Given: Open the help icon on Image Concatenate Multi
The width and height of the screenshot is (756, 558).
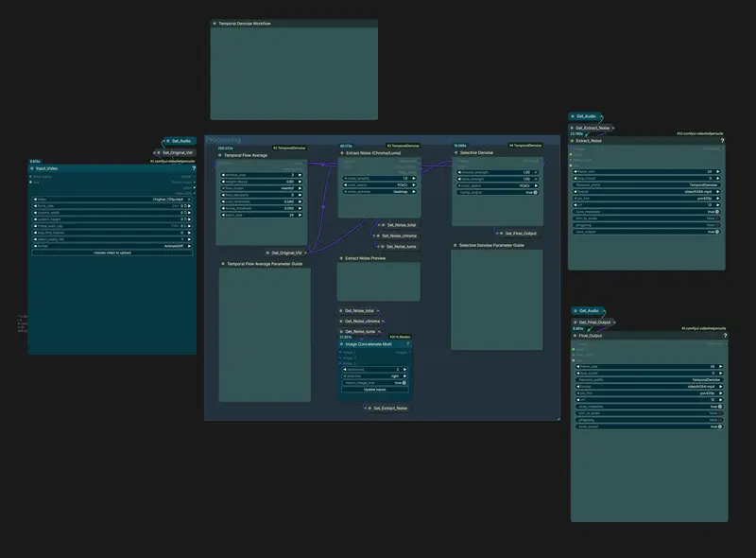Looking at the screenshot, I should tap(407, 344).
